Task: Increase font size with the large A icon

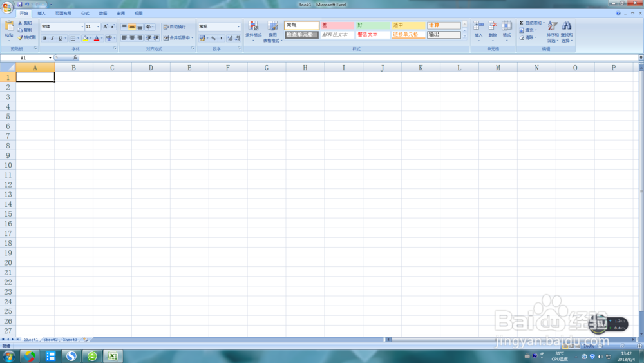Action: [105, 26]
